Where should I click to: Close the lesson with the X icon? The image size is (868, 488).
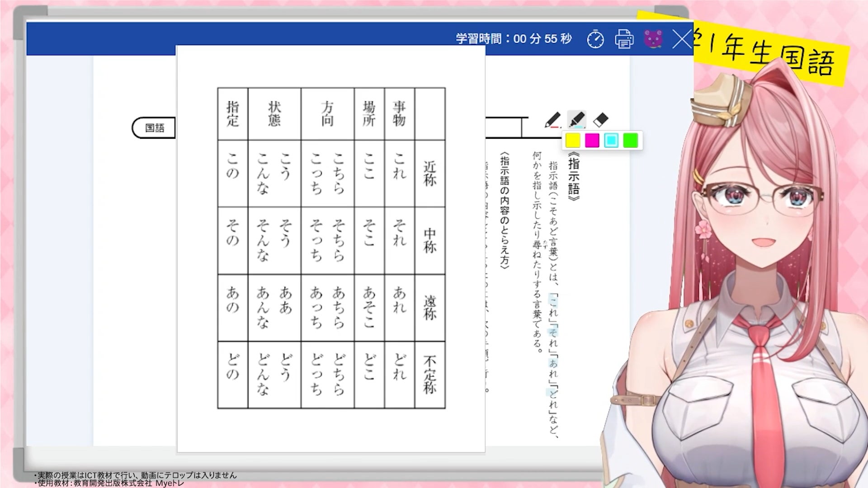pyautogui.click(x=681, y=39)
